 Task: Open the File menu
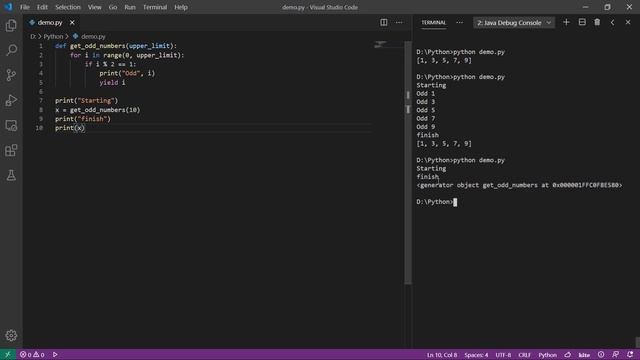point(25,7)
